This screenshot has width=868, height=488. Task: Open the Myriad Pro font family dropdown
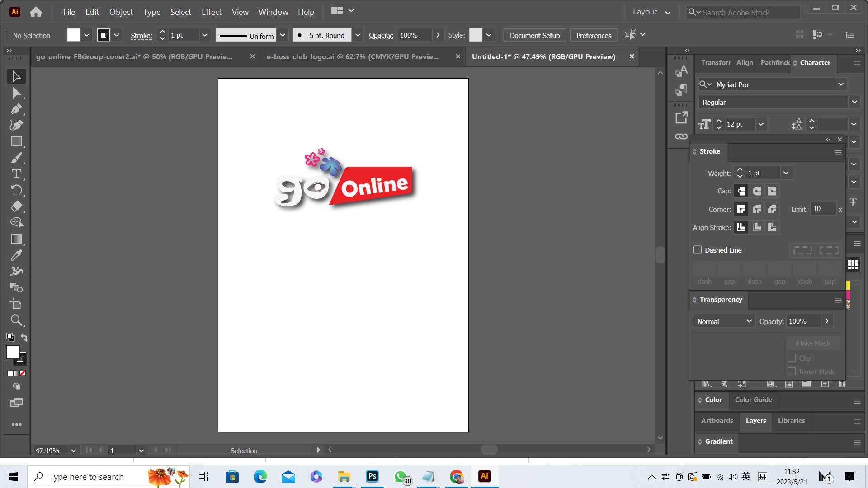(840, 84)
